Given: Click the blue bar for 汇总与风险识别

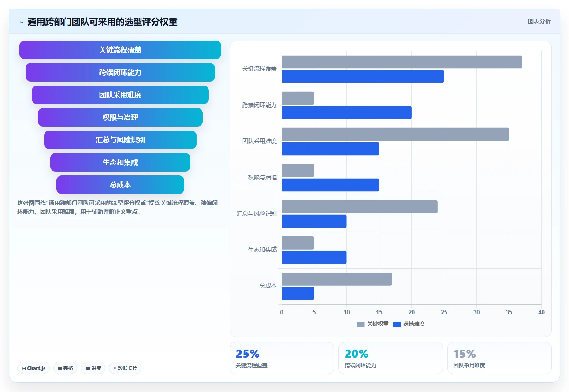Looking at the screenshot, I should click(314, 221).
